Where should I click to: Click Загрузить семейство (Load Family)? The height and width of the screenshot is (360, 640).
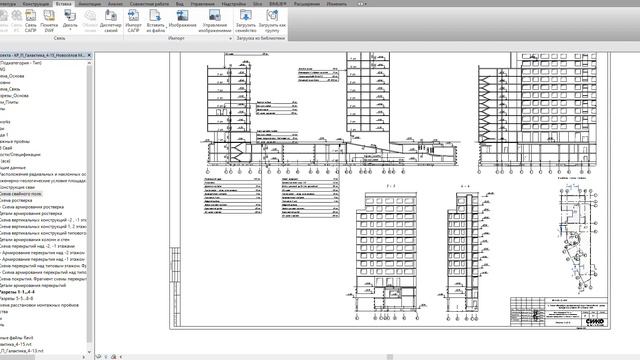pos(246,20)
